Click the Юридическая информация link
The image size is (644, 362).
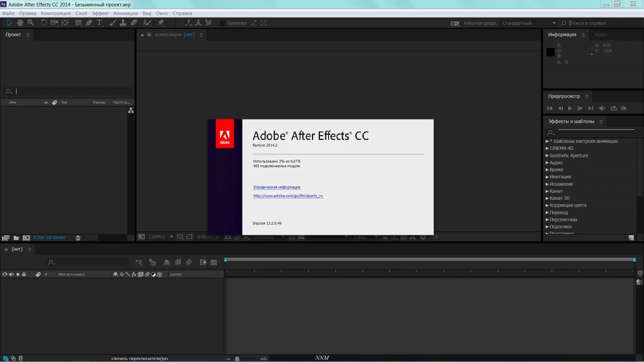(276, 186)
